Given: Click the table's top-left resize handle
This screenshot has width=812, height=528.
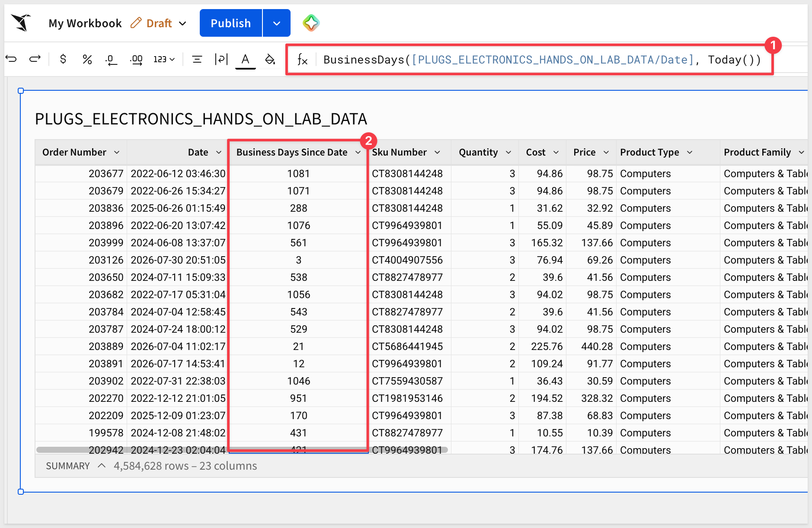Looking at the screenshot, I should [x=21, y=91].
